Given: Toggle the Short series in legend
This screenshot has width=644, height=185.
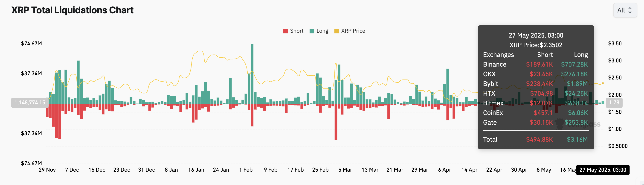Looking at the screenshot, I should pyautogui.click(x=293, y=31).
